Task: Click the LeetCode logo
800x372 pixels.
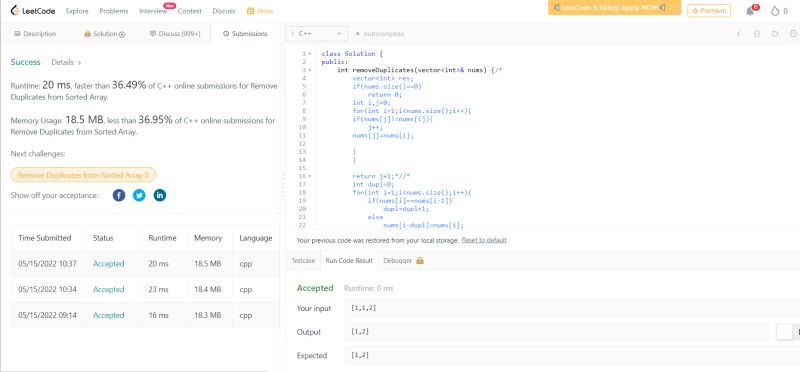Action: pyautogui.click(x=33, y=11)
